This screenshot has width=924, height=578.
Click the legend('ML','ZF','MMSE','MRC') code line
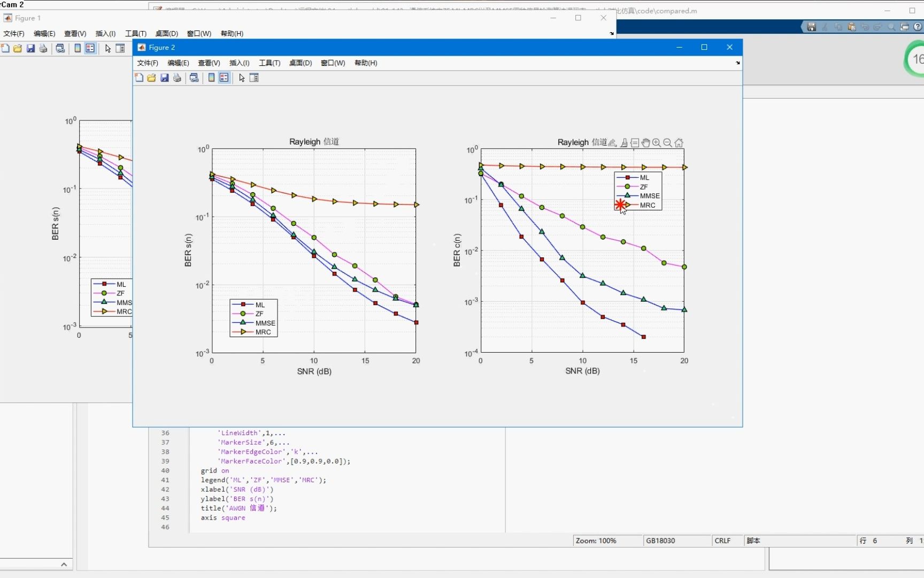264,480
